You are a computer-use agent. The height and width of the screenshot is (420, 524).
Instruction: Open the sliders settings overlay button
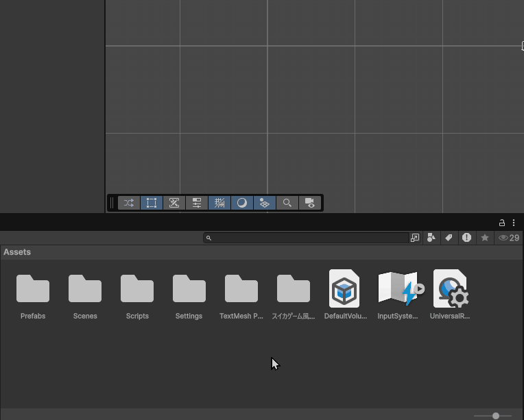pyautogui.click(x=197, y=203)
